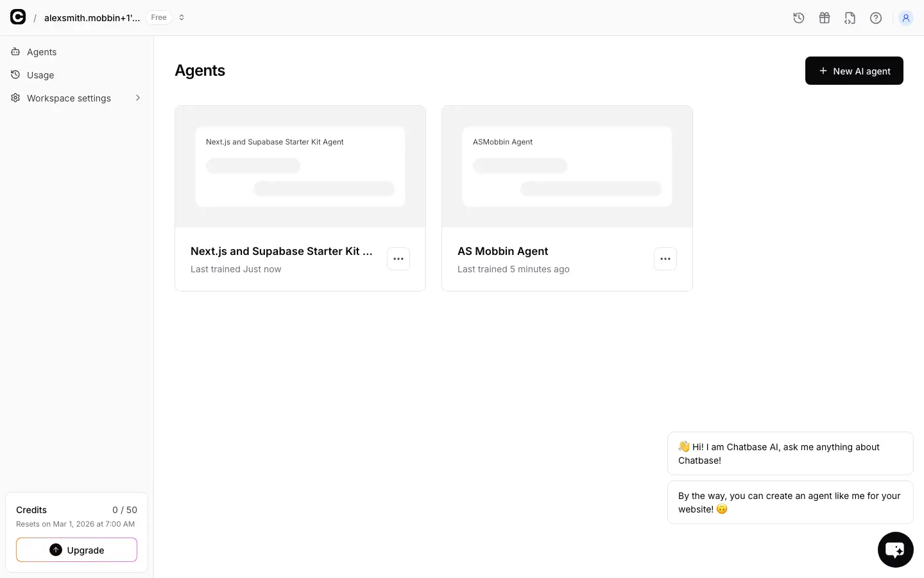Click the Credits 0 / 50 counter
This screenshot has height=578, width=924.
click(x=76, y=510)
